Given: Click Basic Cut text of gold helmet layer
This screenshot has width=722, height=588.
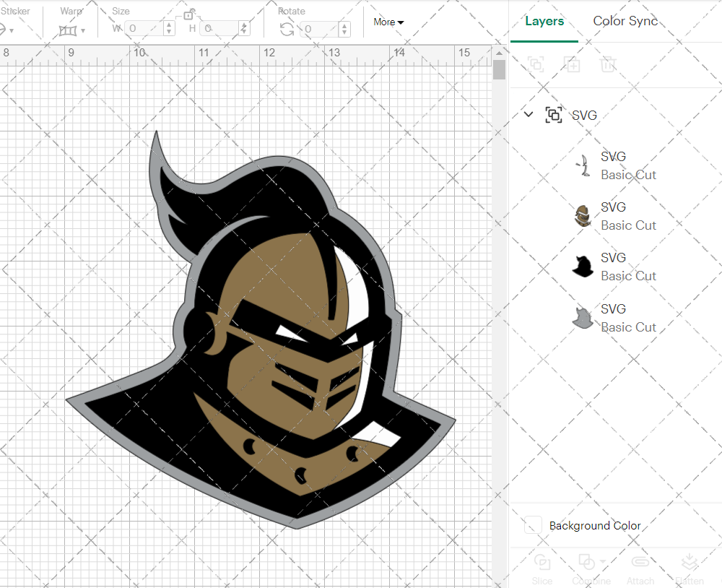Looking at the screenshot, I should 629,225.
